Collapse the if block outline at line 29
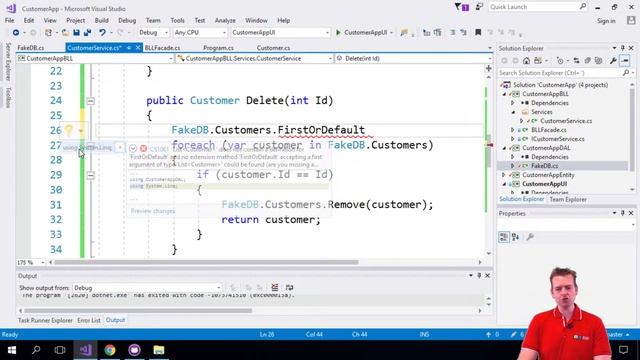640x360 pixels. click(91, 175)
